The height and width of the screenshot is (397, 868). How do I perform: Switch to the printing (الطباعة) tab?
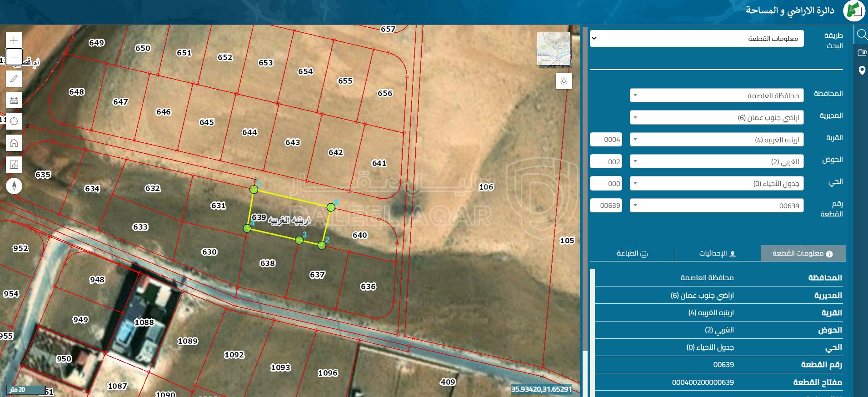coord(632,253)
